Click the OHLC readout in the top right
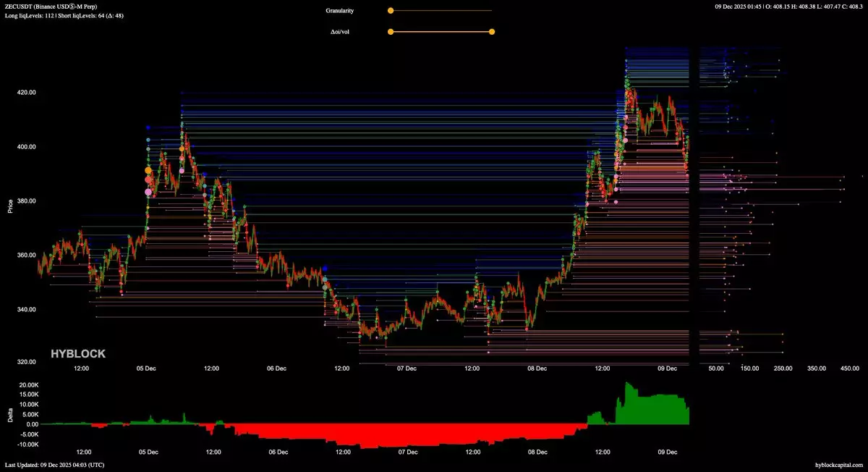The image size is (868, 472). tap(795, 7)
